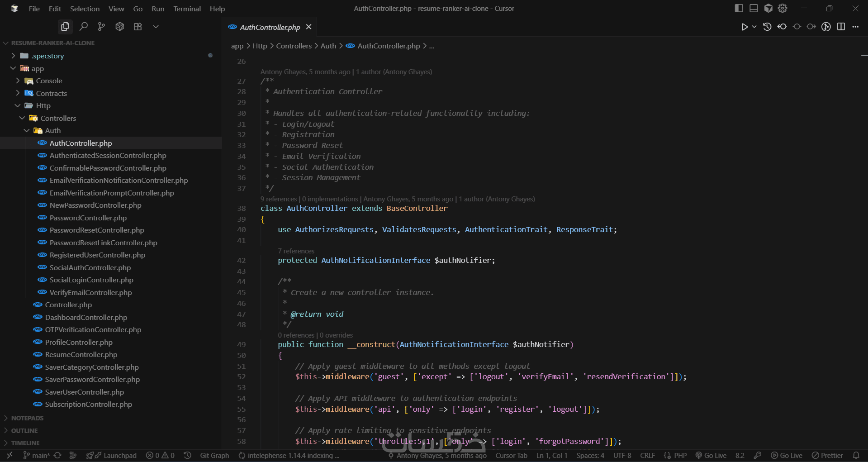Toggle Cursor Tab in status bar
The width and height of the screenshot is (868, 462).
pyautogui.click(x=511, y=455)
